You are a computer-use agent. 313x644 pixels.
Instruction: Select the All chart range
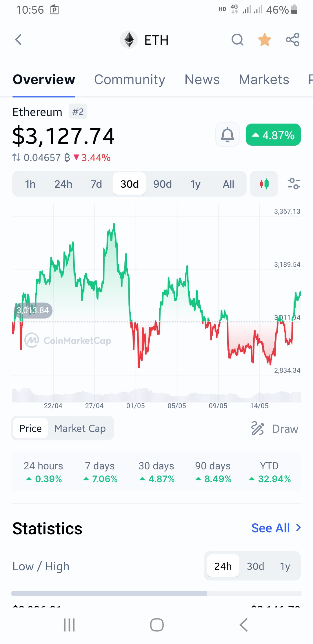point(228,184)
